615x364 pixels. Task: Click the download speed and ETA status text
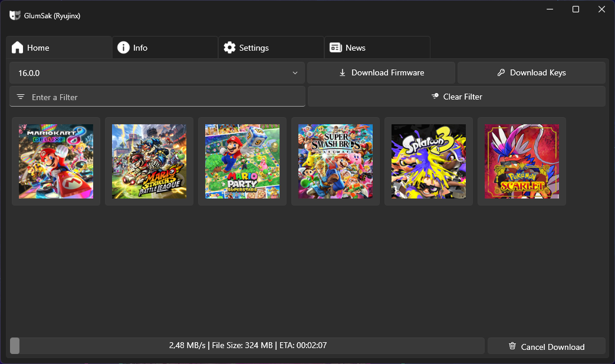[x=248, y=346]
